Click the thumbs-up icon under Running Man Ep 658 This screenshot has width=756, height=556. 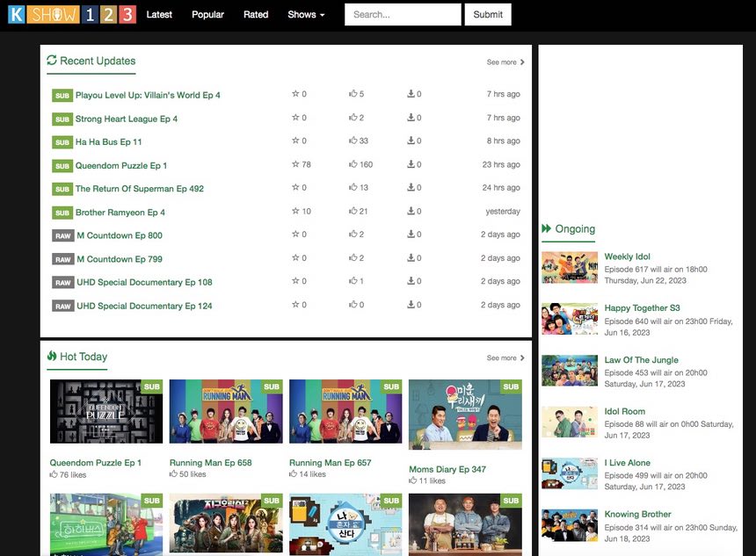pos(173,474)
